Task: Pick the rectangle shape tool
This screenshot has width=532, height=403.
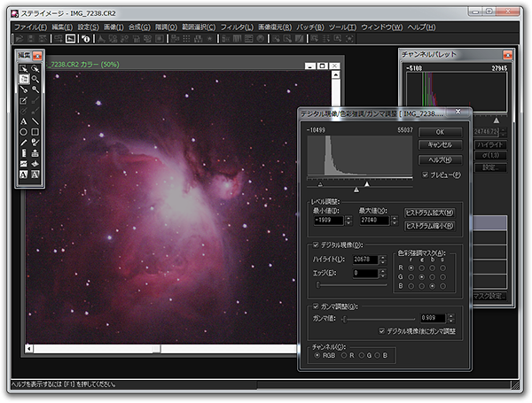Action: 35,131
